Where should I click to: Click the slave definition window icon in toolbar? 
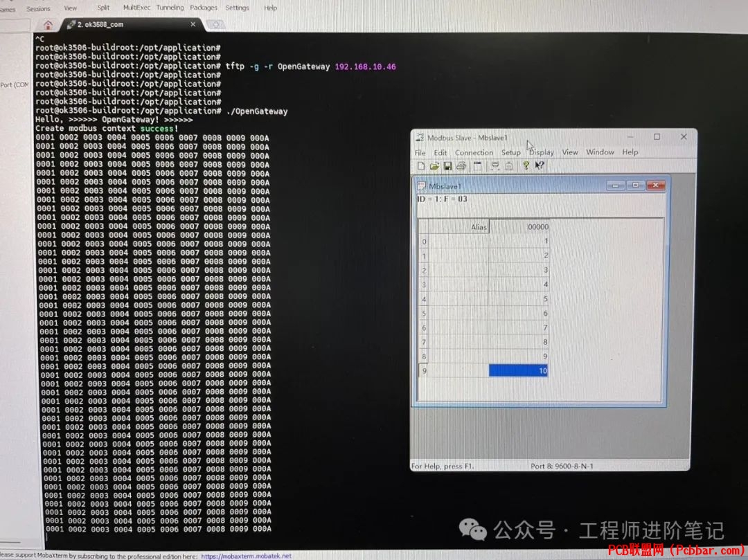(x=477, y=166)
